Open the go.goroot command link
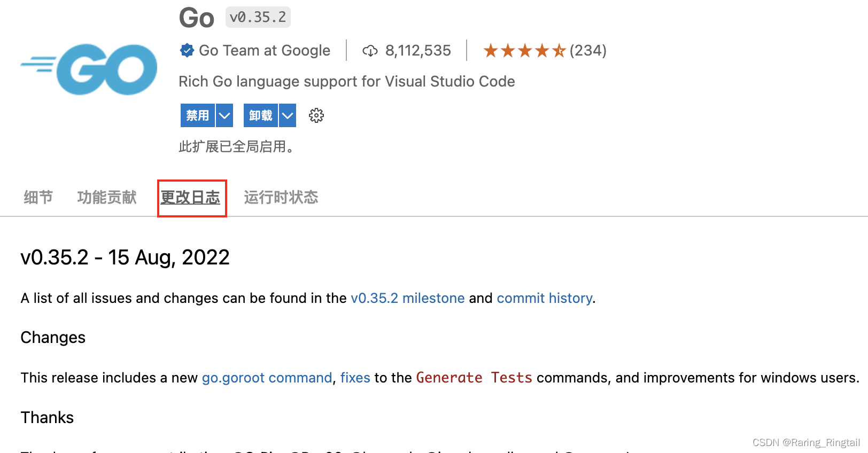This screenshot has width=868, height=453. [267, 378]
